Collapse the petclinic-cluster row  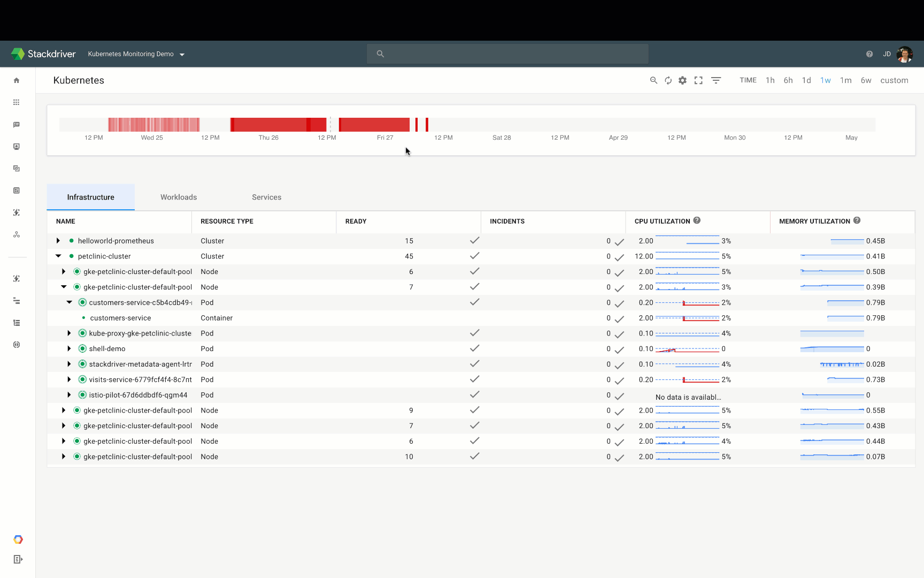(x=58, y=256)
